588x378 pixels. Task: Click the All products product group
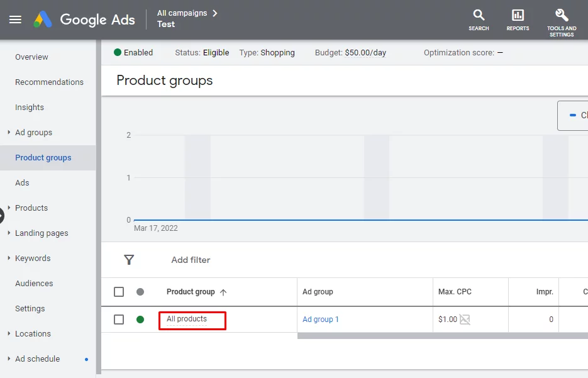click(x=187, y=319)
